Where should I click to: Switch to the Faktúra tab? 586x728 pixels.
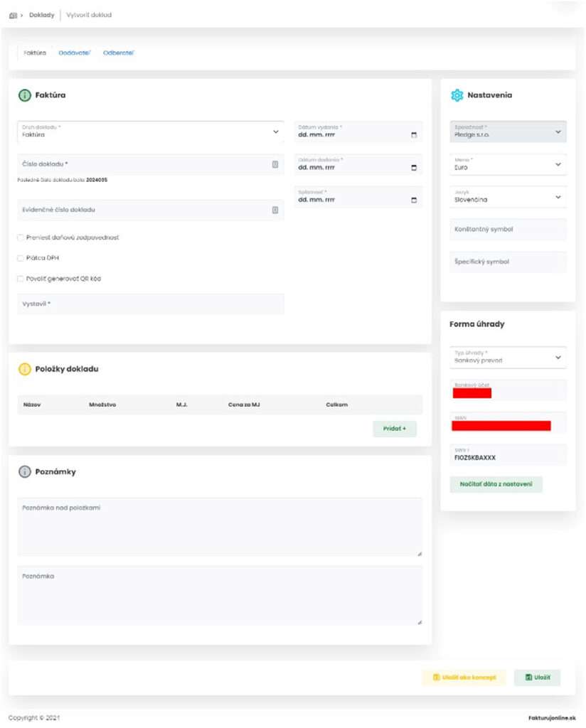tap(35, 53)
